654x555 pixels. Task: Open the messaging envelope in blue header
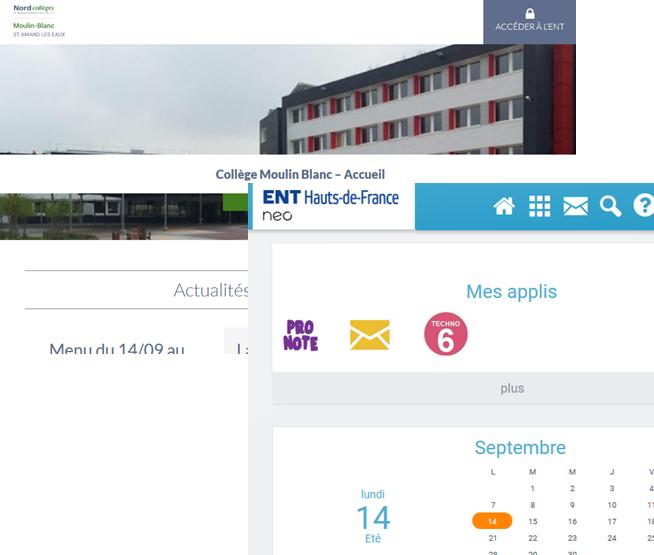click(576, 206)
